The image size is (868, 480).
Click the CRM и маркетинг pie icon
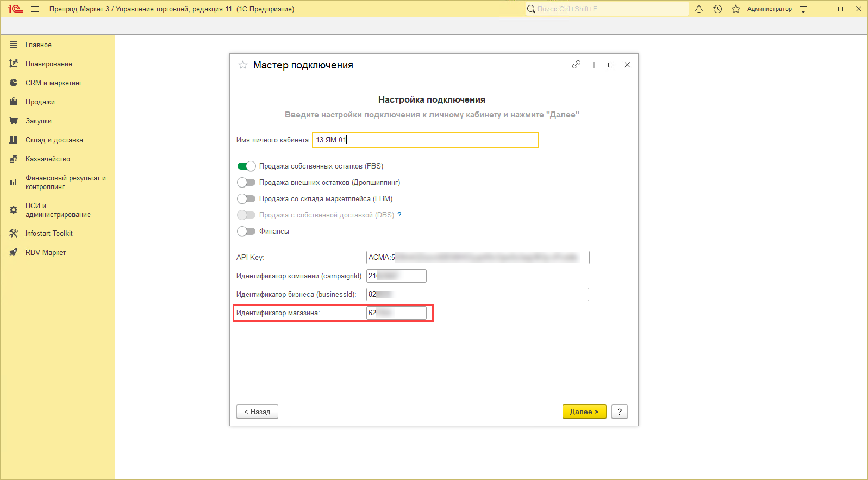point(14,83)
